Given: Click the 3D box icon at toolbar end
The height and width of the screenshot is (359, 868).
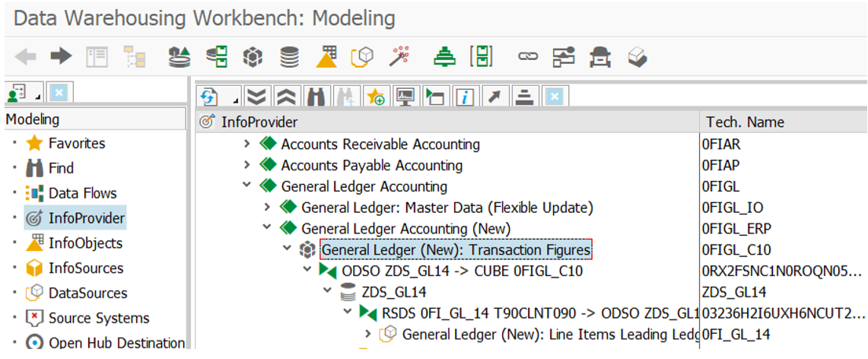Looking at the screenshot, I should pos(637,56).
